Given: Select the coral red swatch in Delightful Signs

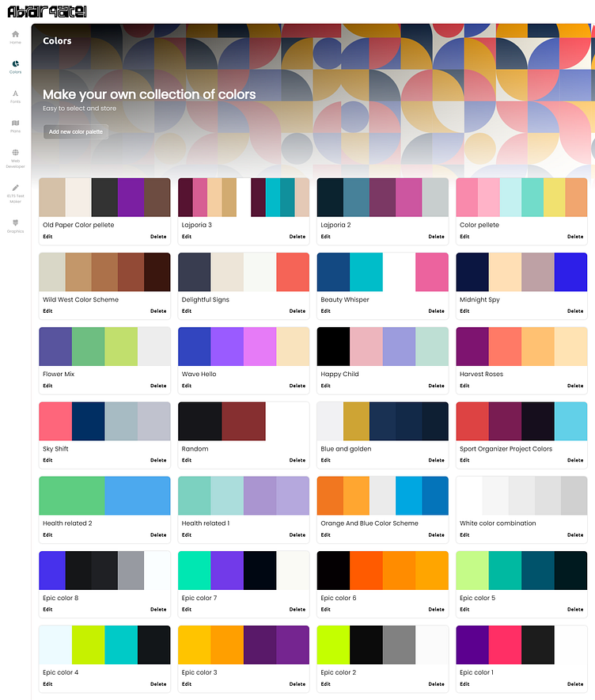Looking at the screenshot, I should pos(293,272).
